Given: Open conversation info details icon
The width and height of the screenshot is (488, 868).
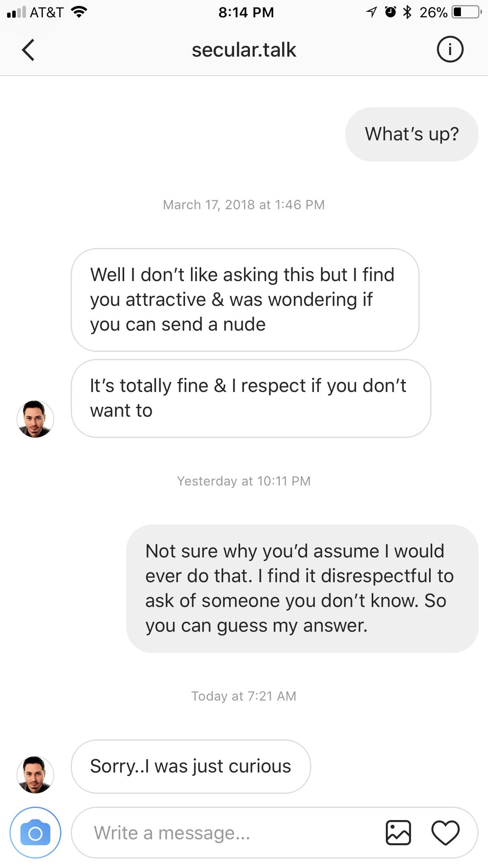Looking at the screenshot, I should (450, 50).
